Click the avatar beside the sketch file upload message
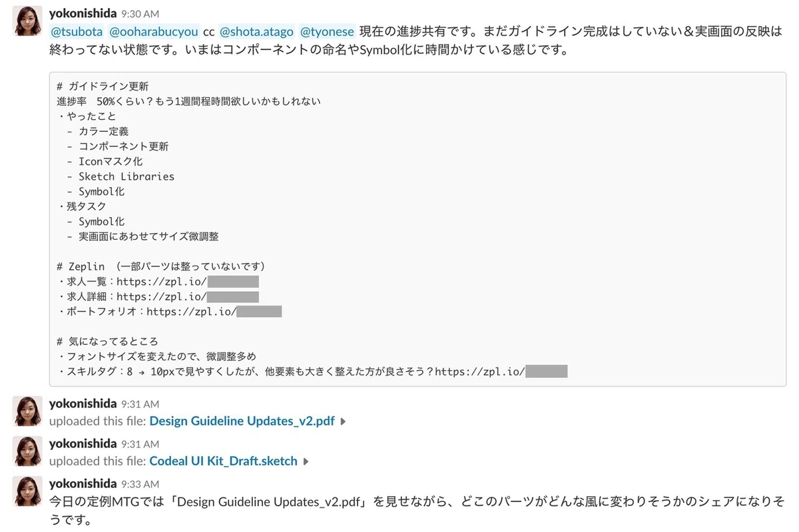This screenshot has height=532, width=799. pos(28,451)
